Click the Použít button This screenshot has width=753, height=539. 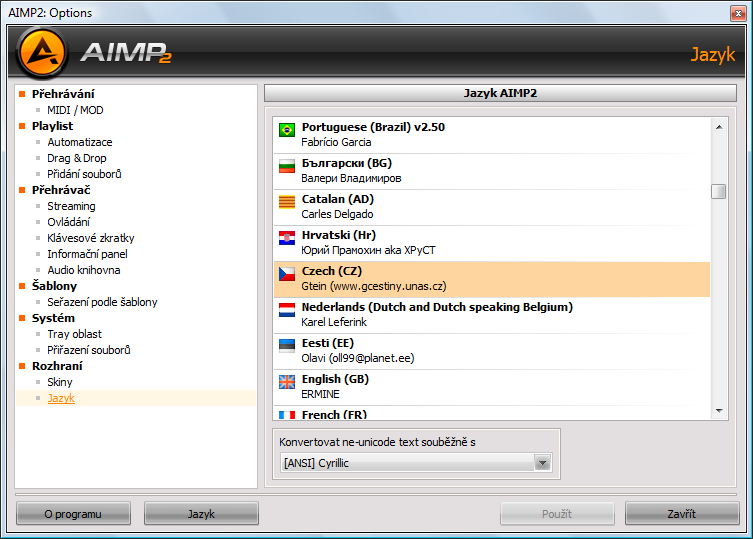pyautogui.click(x=557, y=514)
